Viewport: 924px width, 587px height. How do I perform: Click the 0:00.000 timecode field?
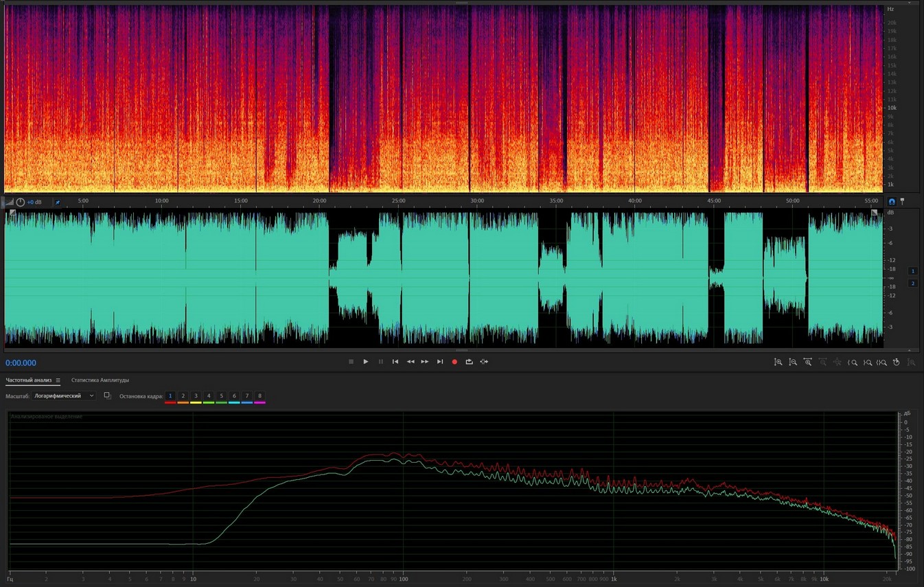coord(21,363)
